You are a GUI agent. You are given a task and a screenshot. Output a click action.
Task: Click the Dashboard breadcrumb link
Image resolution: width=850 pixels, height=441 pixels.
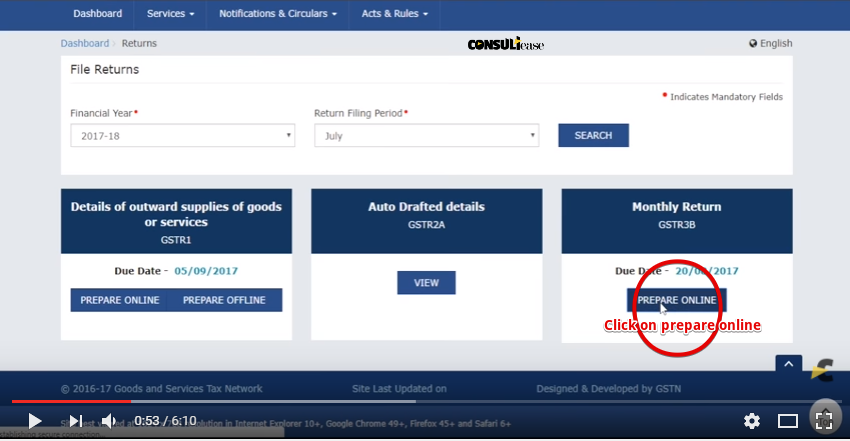tap(85, 43)
